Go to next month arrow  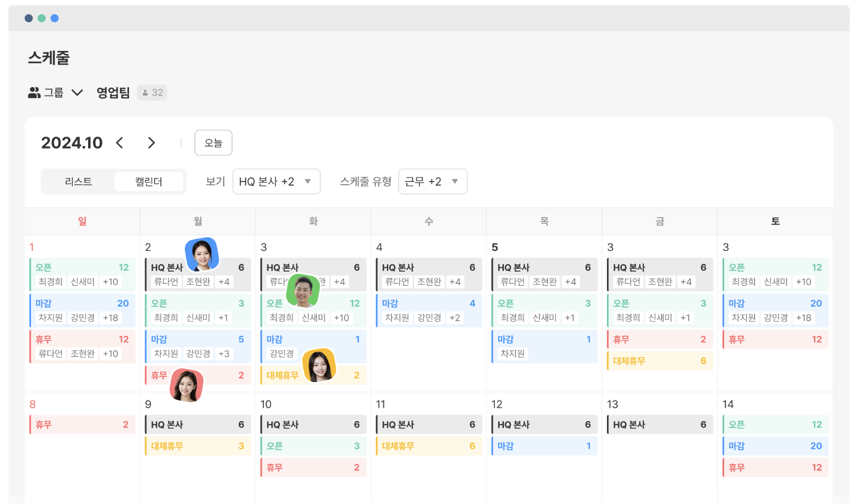point(151,143)
